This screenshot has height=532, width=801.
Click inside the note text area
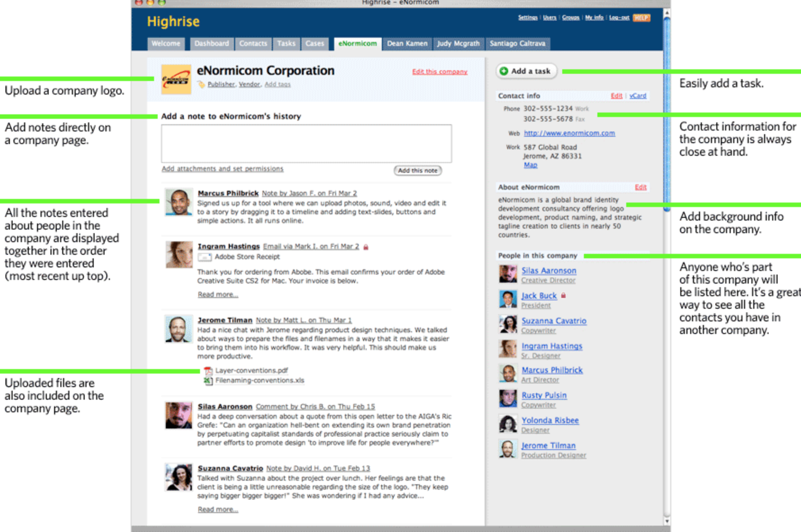[x=306, y=144]
